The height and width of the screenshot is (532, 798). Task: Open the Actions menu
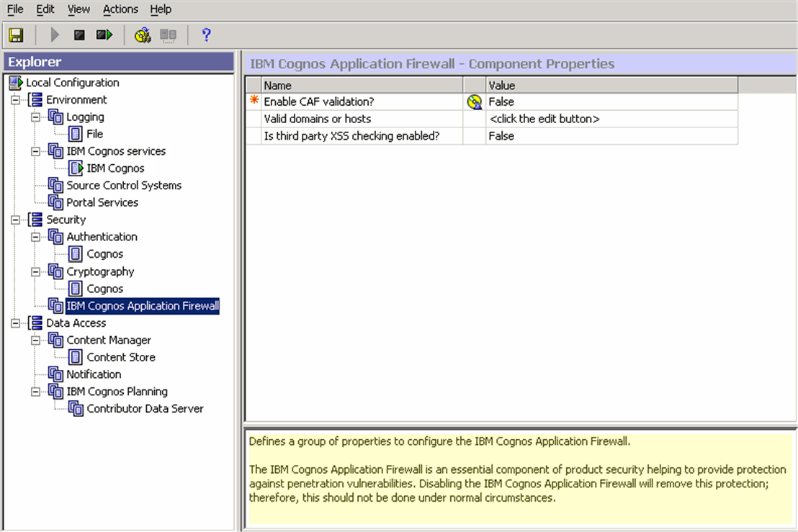[x=120, y=9]
